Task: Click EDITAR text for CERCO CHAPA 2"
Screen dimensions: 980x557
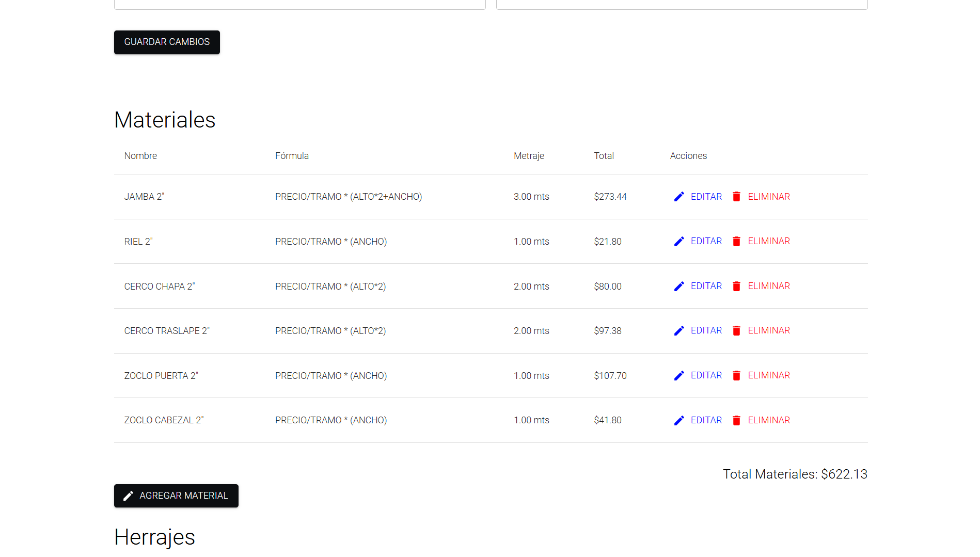Action: click(706, 286)
